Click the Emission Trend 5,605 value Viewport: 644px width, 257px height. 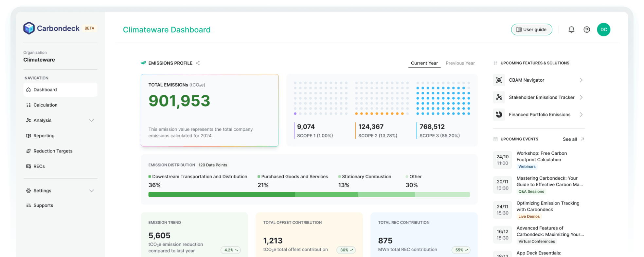[x=159, y=235]
